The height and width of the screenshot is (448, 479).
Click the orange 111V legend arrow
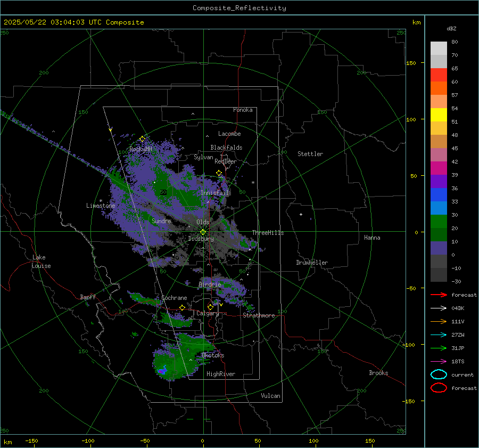point(439,321)
